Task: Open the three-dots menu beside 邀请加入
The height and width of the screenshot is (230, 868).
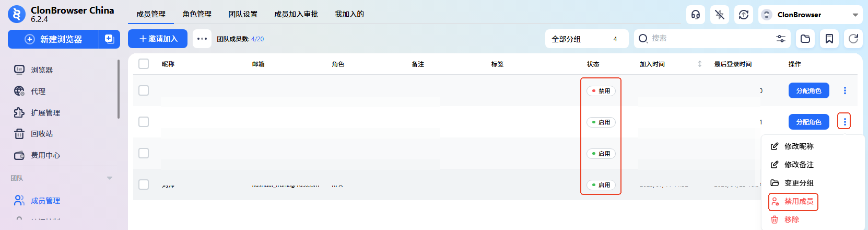Action: coord(202,39)
